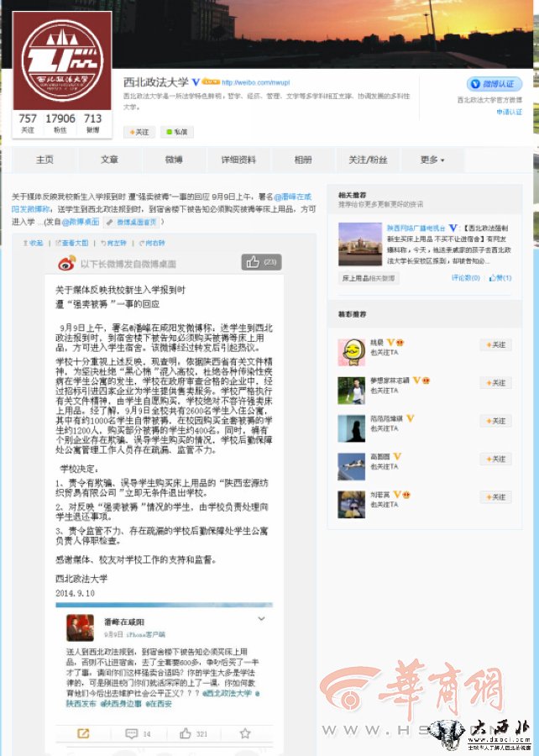This screenshot has width=539, height=756.
Task: Collapse the long post via 收起
Action: point(32,243)
